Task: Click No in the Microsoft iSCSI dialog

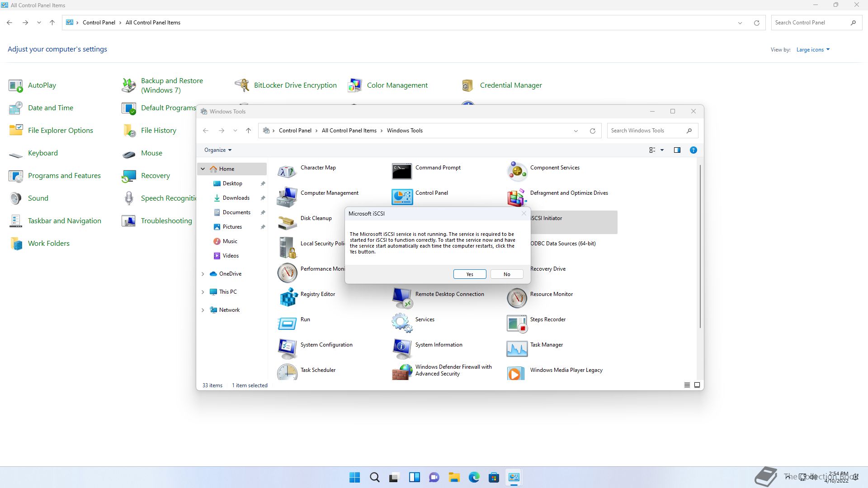Action: click(x=507, y=274)
